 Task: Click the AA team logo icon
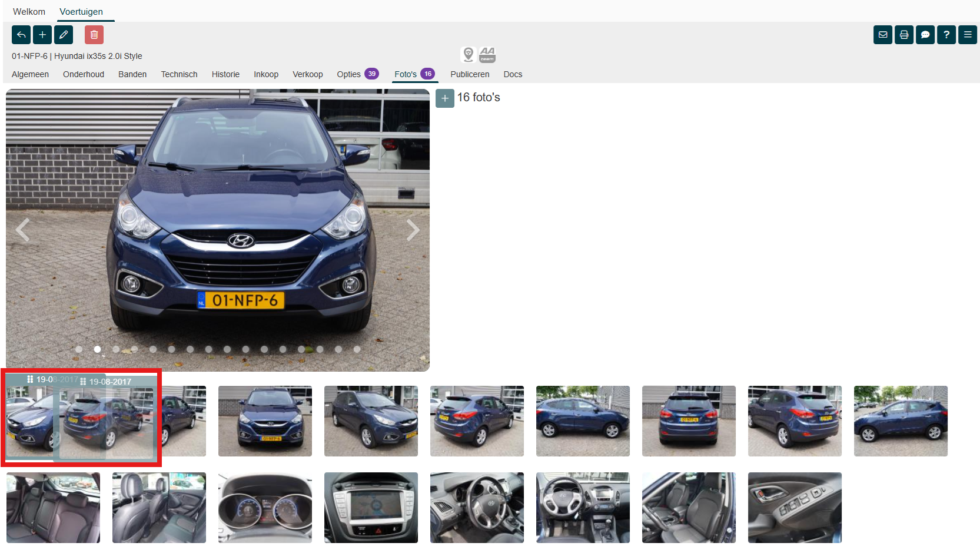click(487, 55)
